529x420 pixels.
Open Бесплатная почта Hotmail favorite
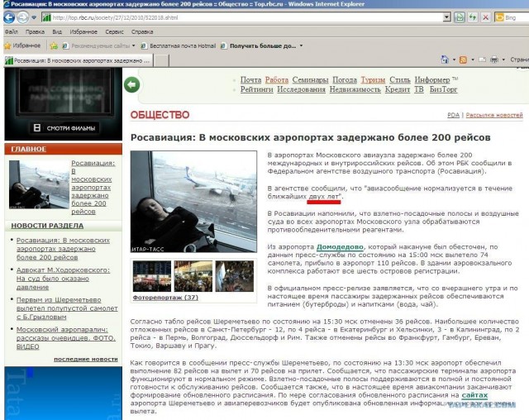179,45
